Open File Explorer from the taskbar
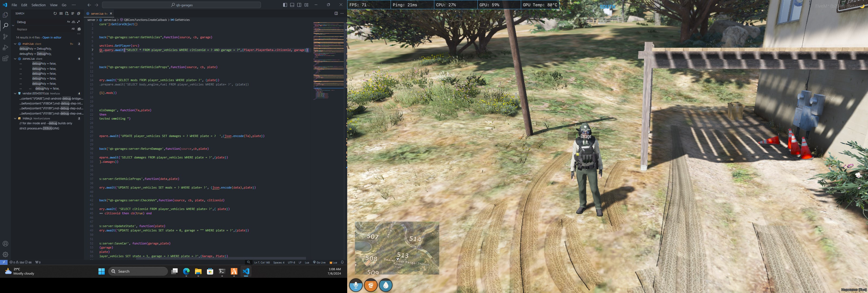Viewport: 868px width, 293px height. pyautogui.click(x=198, y=271)
